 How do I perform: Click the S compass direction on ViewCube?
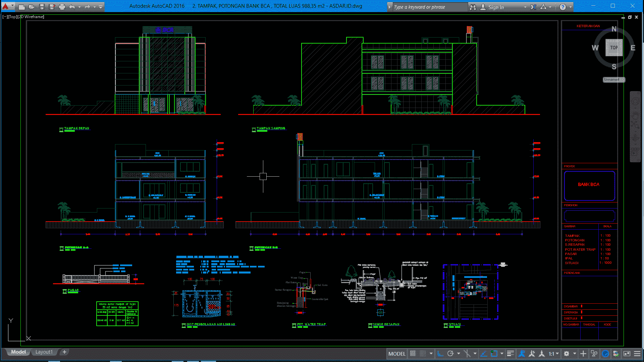pos(614,66)
